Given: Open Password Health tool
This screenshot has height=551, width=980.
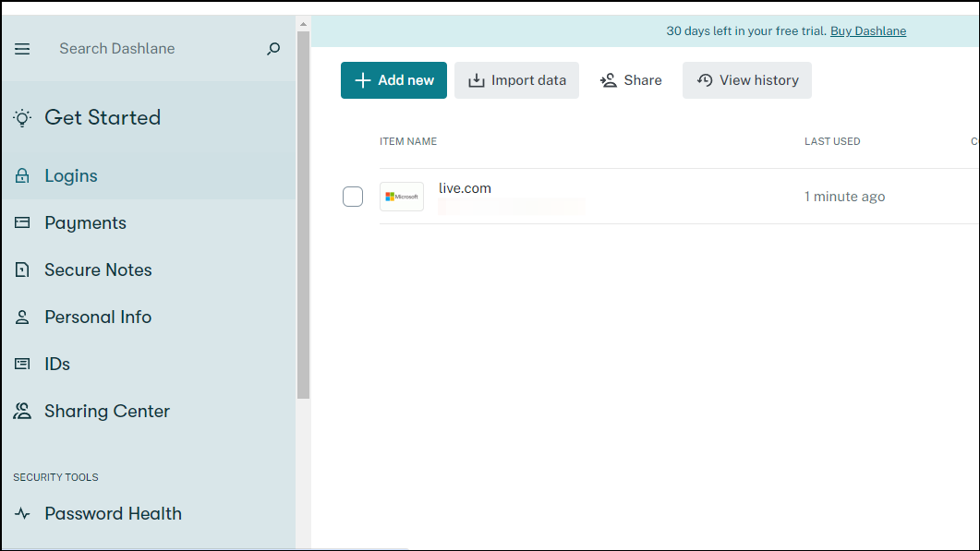Looking at the screenshot, I should pyautogui.click(x=149, y=513).
